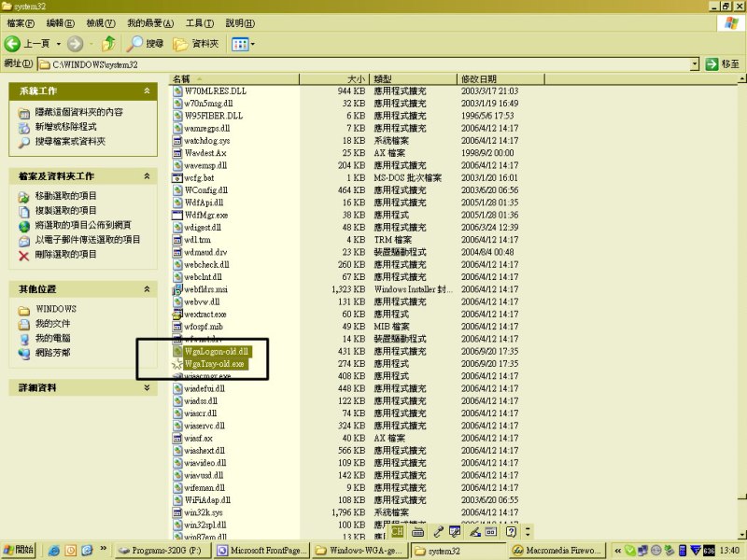This screenshot has height=560, width=747.
Task: Sort by the 修改日期 column header
Action: [x=500, y=79]
